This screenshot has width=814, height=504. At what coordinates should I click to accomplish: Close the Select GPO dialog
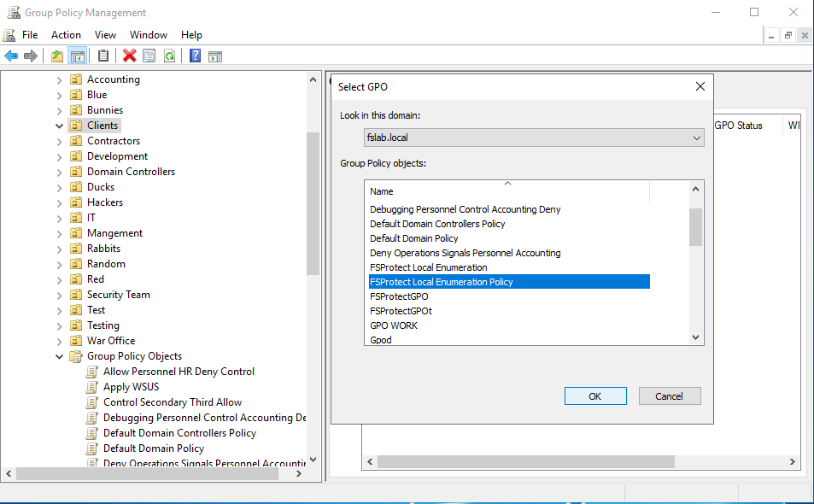(700, 86)
